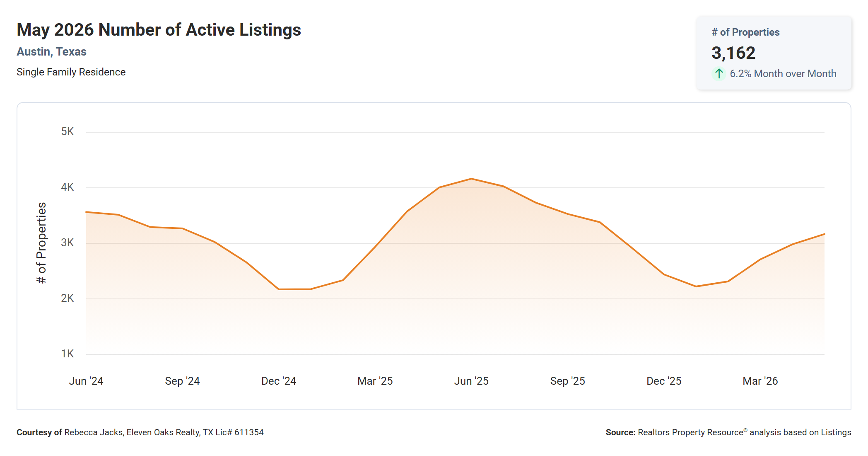This screenshot has width=868, height=456.
Task: Click the final data point at the line's right end
Action: point(824,234)
